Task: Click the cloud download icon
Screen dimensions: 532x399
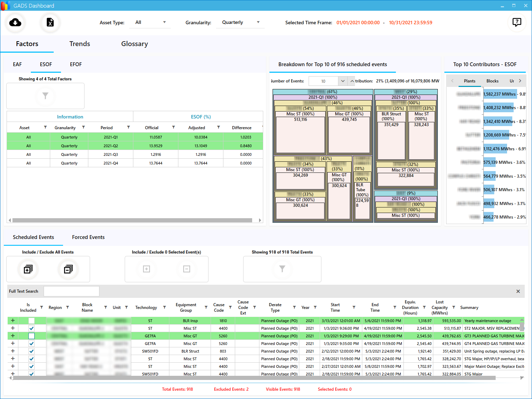Action: [x=15, y=23]
